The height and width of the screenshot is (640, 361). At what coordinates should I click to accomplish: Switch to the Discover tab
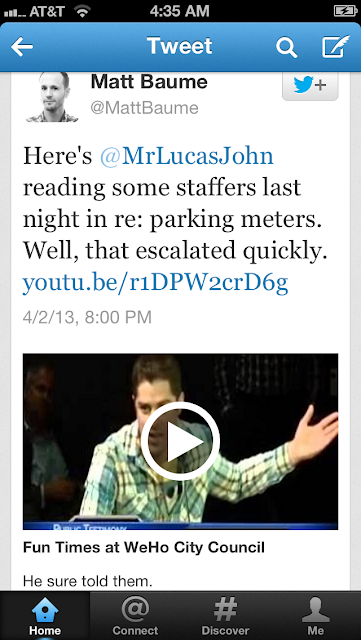pos(225,616)
